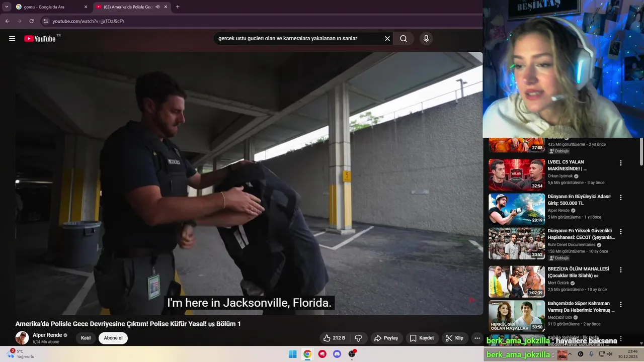The width and height of the screenshot is (644, 362).
Task: Click the 'Bahçemizde Süper Kahraman Varmış' title text
Action: (581, 307)
